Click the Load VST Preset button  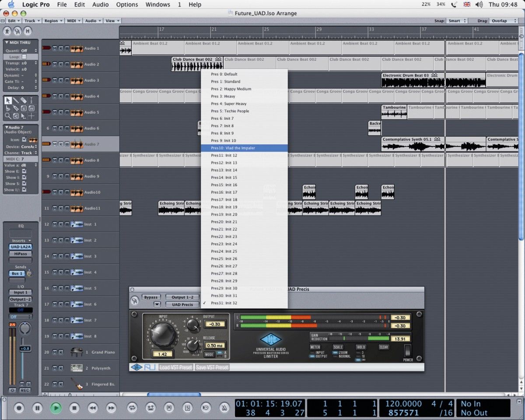click(176, 367)
